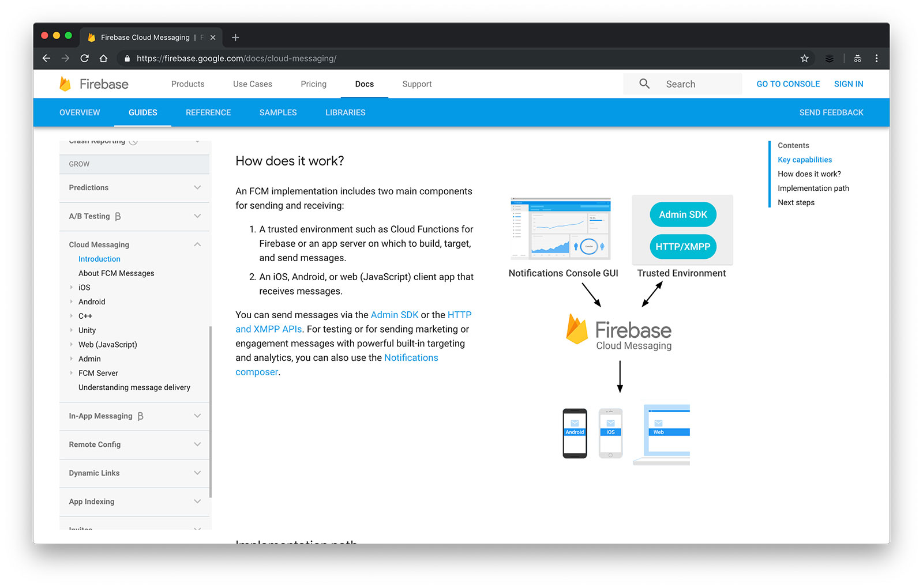Click the Web laptop illustration
This screenshot has height=588, width=923.
click(662, 435)
